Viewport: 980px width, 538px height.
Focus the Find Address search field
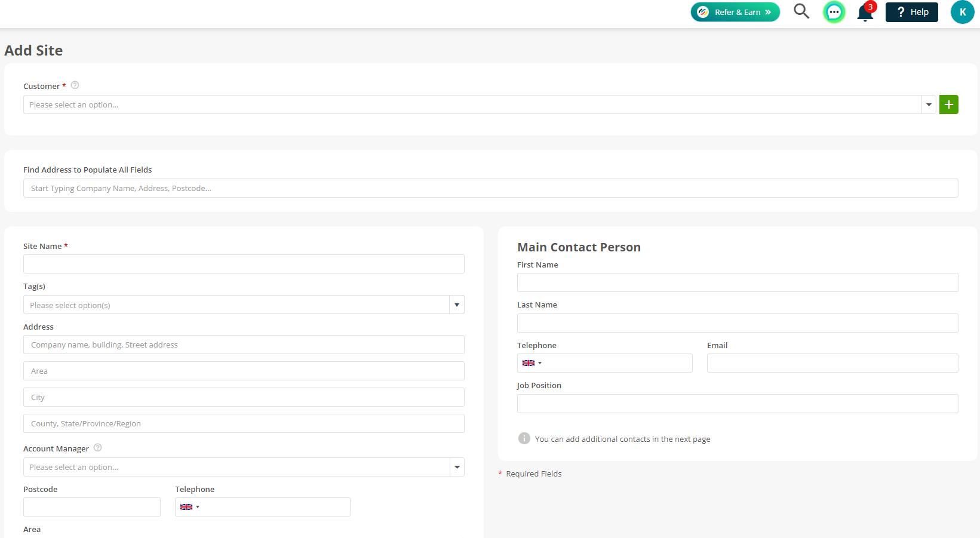[x=491, y=188]
